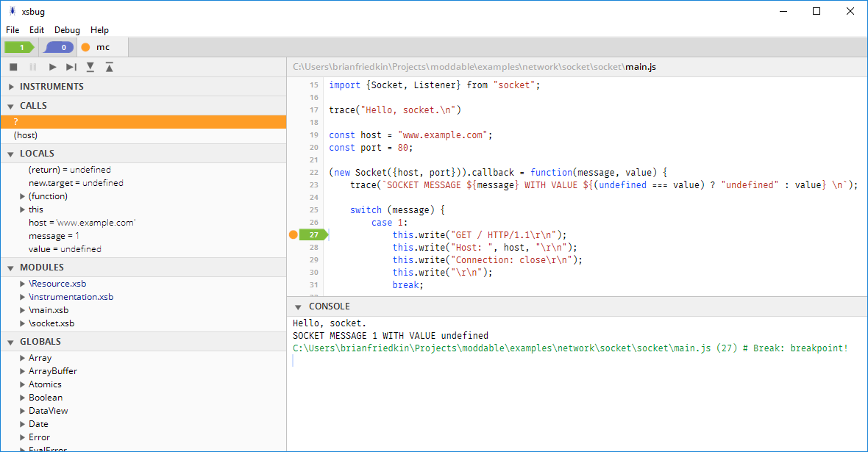The width and height of the screenshot is (868, 452).
Task: Click the 'const port = 80;' code line
Action: [x=371, y=148]
